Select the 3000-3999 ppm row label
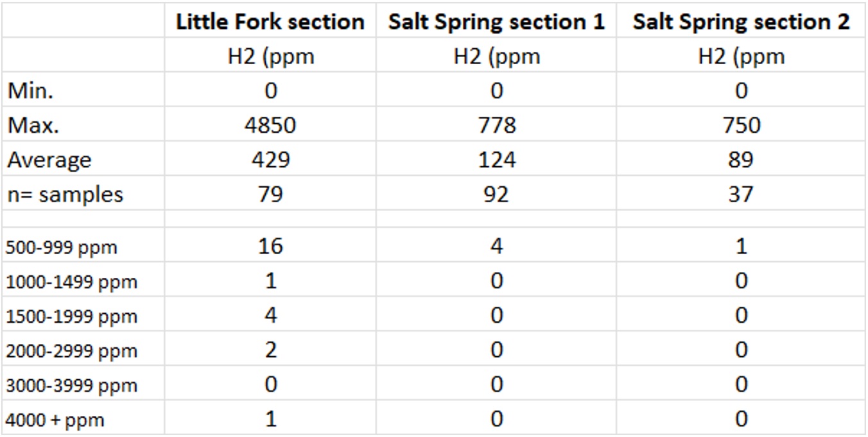Image resolution: width=868 pixels, height=437 pixels. tap(71, 386)
